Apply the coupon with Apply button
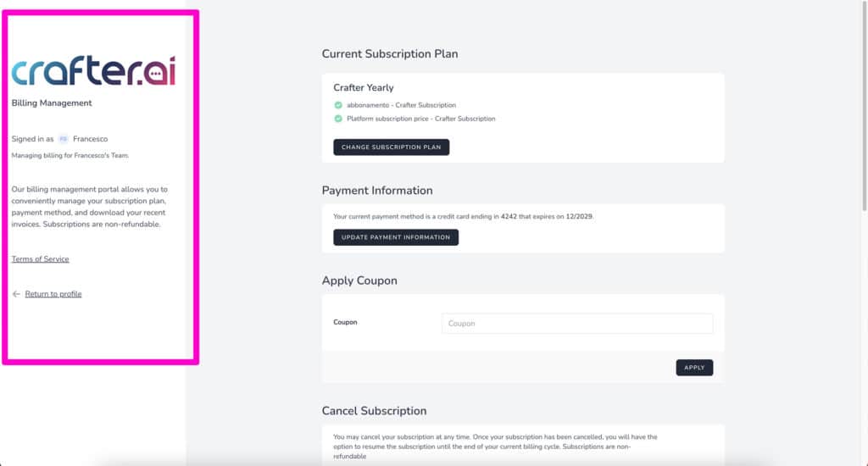The image size is (868, 466). point(694,368)
